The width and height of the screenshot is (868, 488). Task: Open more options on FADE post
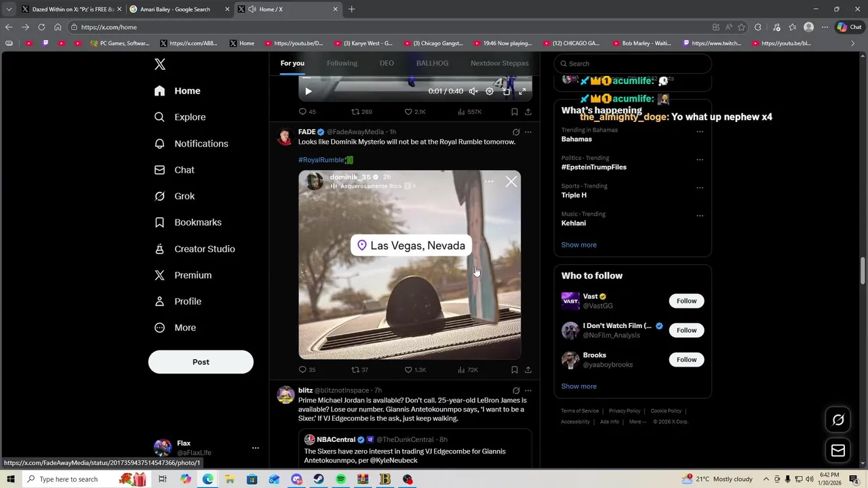coord(528,132)
